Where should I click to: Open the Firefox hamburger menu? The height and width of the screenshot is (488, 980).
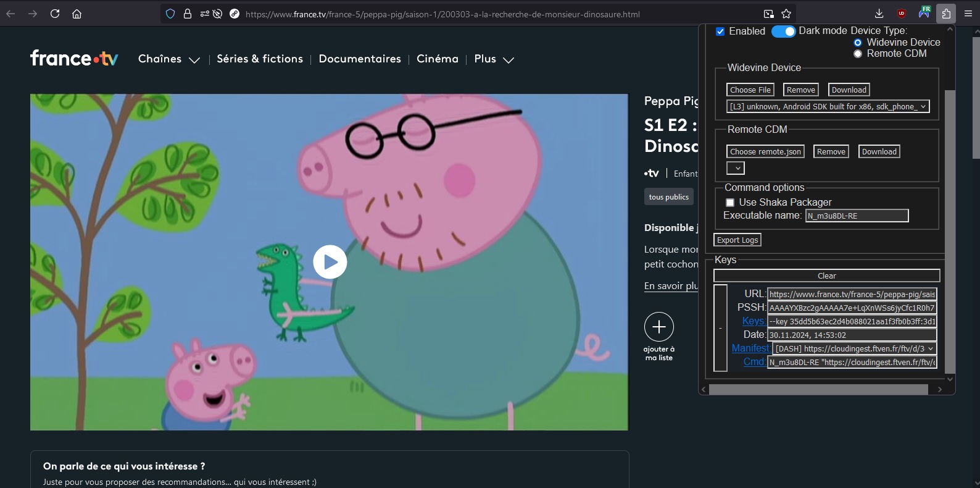click(968, 14)
